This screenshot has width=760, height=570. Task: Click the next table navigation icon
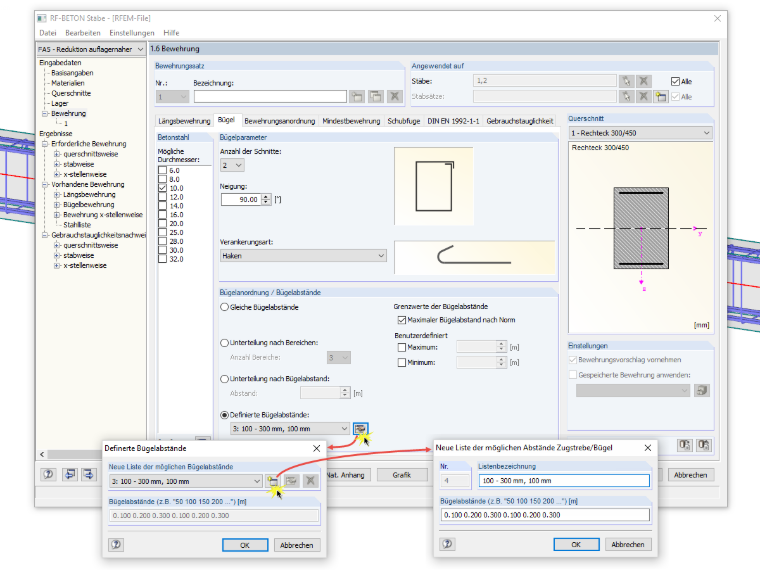89,475
